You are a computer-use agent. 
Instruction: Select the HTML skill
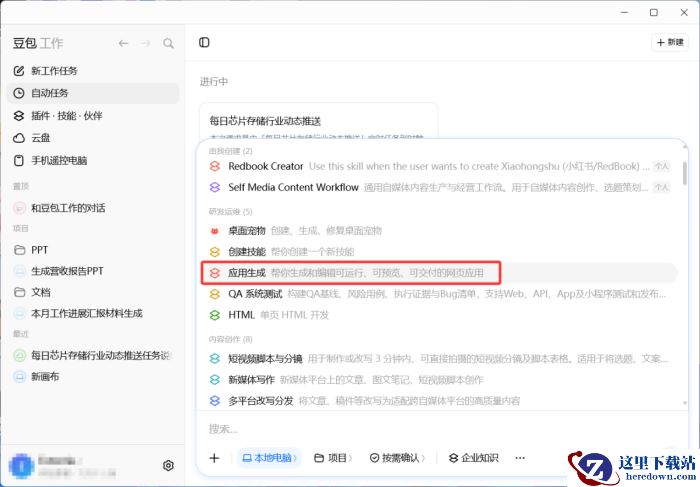coord(439,315)
